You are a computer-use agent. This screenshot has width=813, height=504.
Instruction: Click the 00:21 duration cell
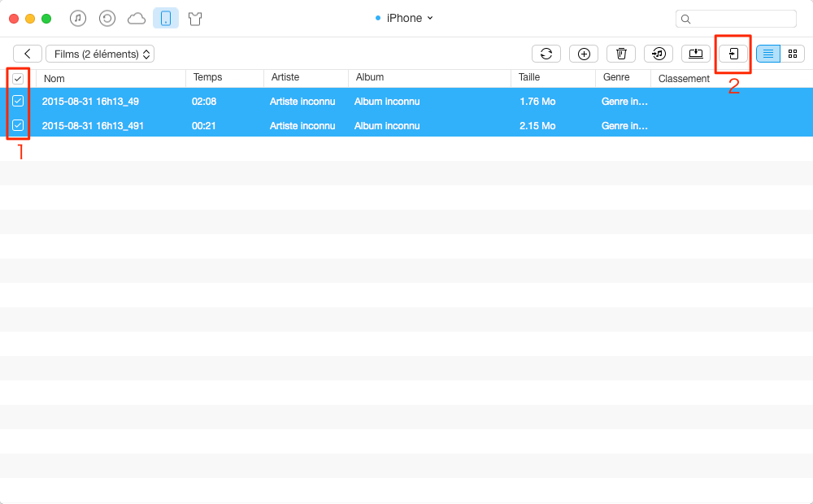[204, 126]
